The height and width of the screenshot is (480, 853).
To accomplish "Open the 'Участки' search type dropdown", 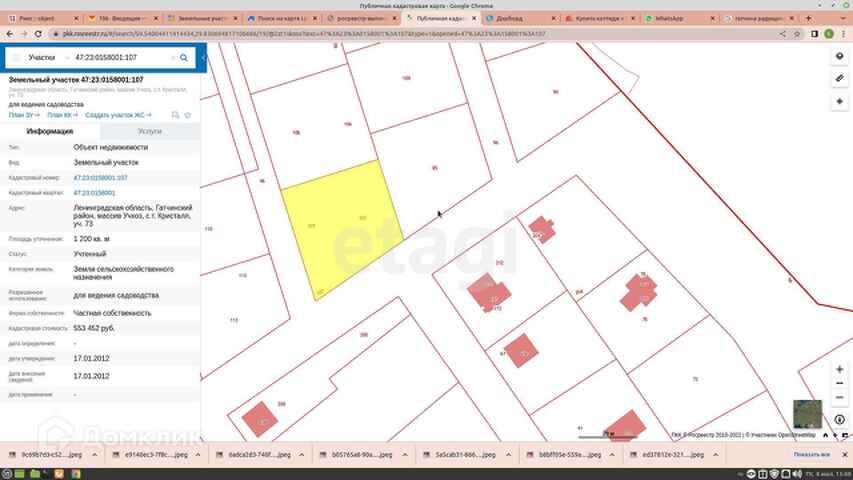I will (49, 58).
